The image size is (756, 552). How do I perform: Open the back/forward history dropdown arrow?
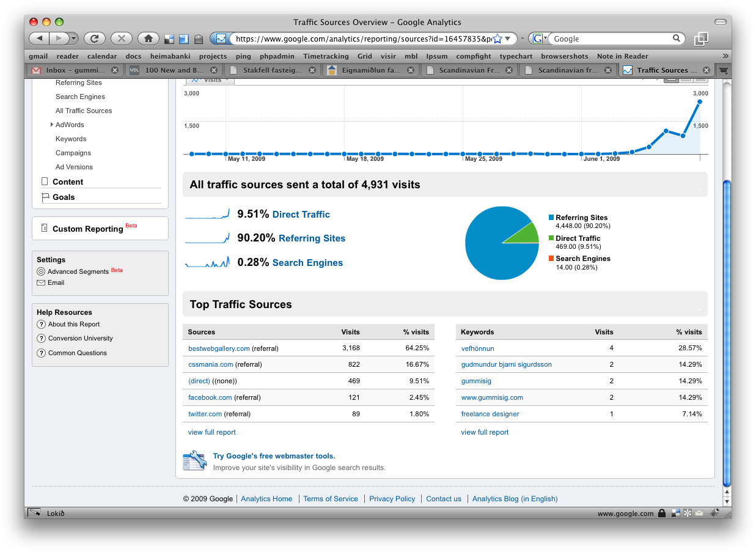[74, 39]
